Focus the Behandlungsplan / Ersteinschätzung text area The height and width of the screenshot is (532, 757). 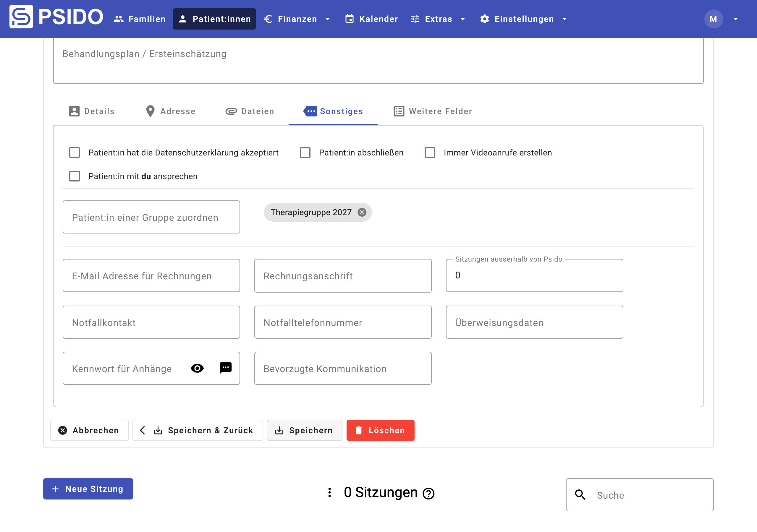coord(378,61)
